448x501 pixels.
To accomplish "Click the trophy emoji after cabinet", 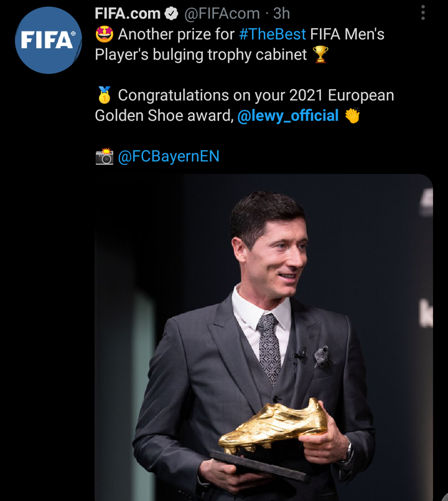I will (320, 55).
